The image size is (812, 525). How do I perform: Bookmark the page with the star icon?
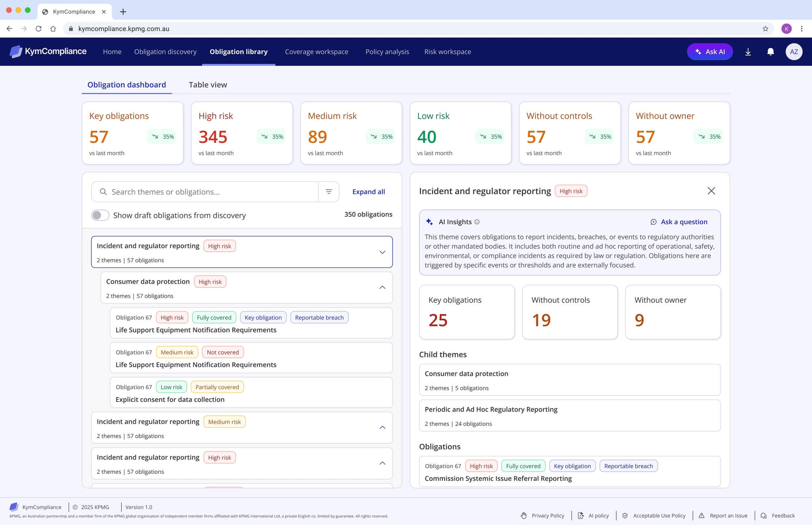pos(765,29)
